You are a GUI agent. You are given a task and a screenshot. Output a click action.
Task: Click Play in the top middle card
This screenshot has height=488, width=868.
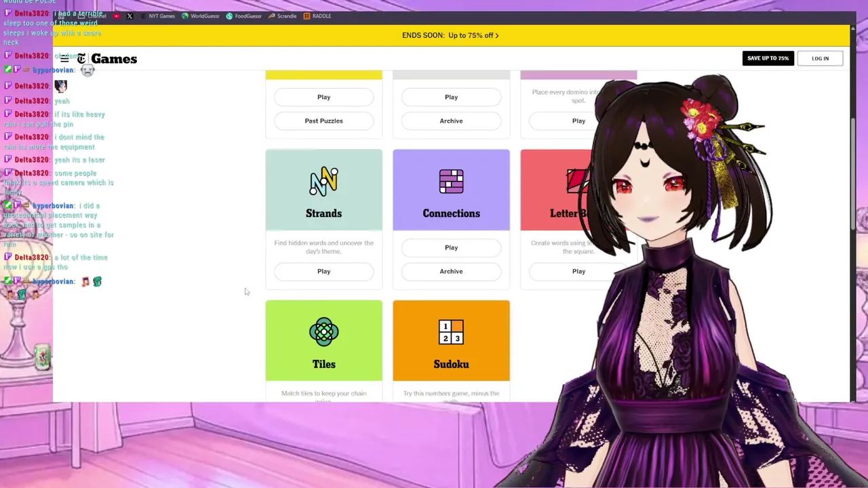coord(451,97)
